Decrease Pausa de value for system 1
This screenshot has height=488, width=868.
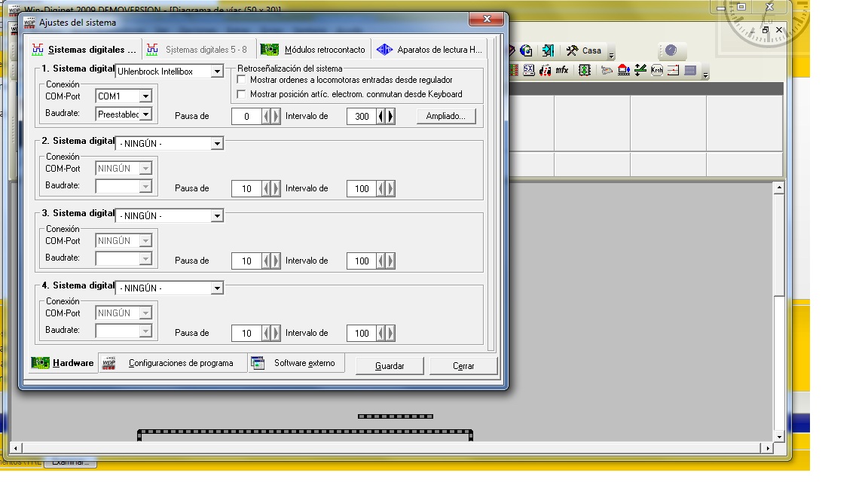(266, 116)
